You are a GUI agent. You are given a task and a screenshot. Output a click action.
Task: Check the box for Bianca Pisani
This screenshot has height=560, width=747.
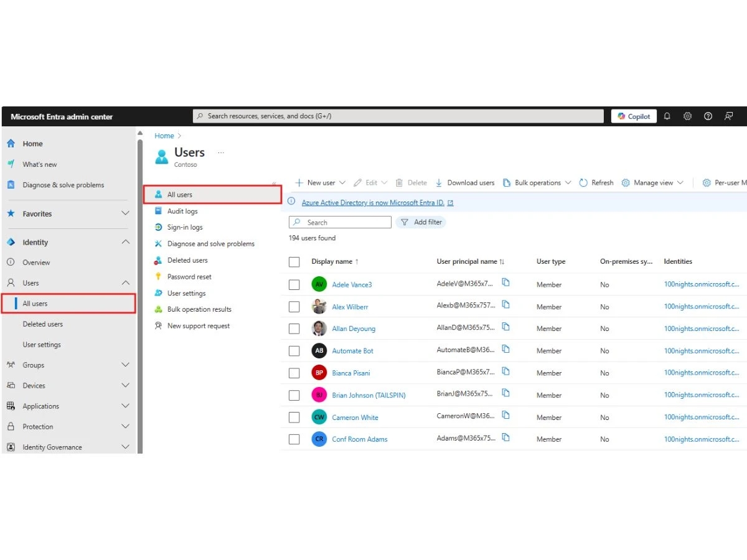tap(294, 373)
